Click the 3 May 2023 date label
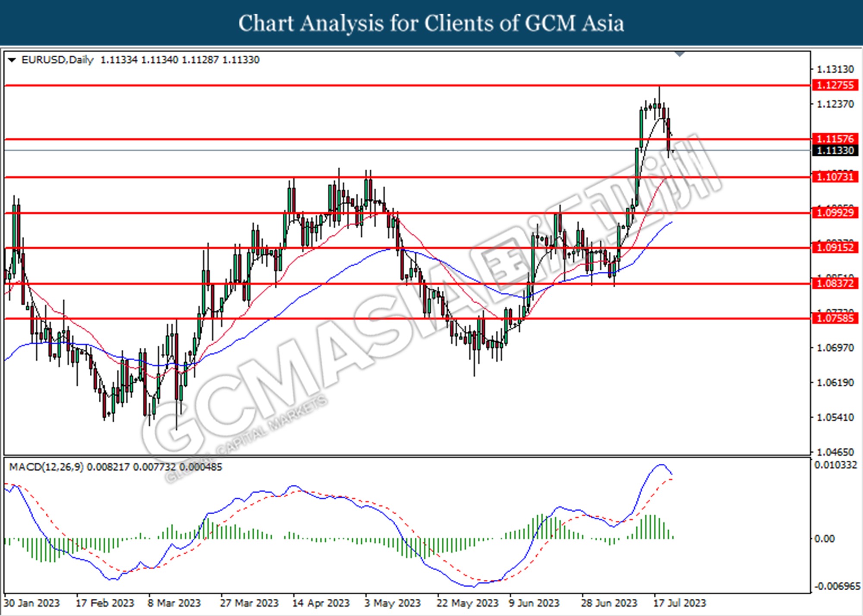Screen dimensions: 863x616 coord(392,603)
